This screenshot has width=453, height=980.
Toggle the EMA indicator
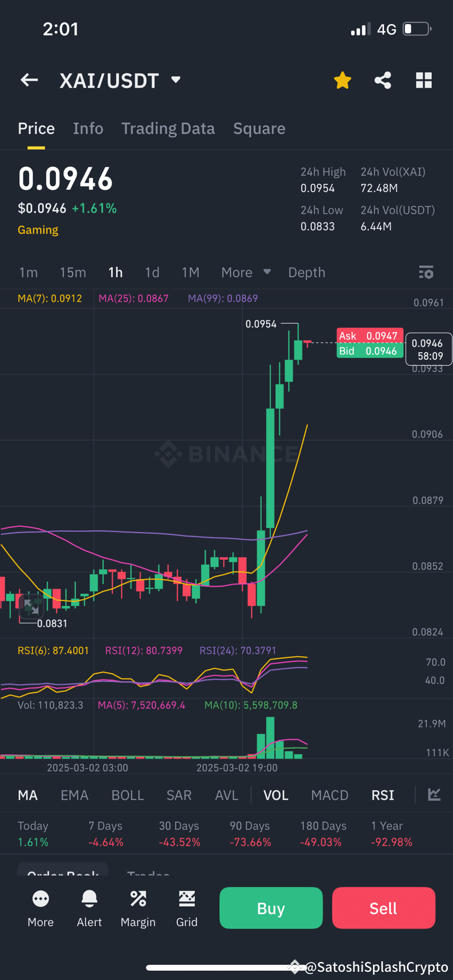point(74,795)
